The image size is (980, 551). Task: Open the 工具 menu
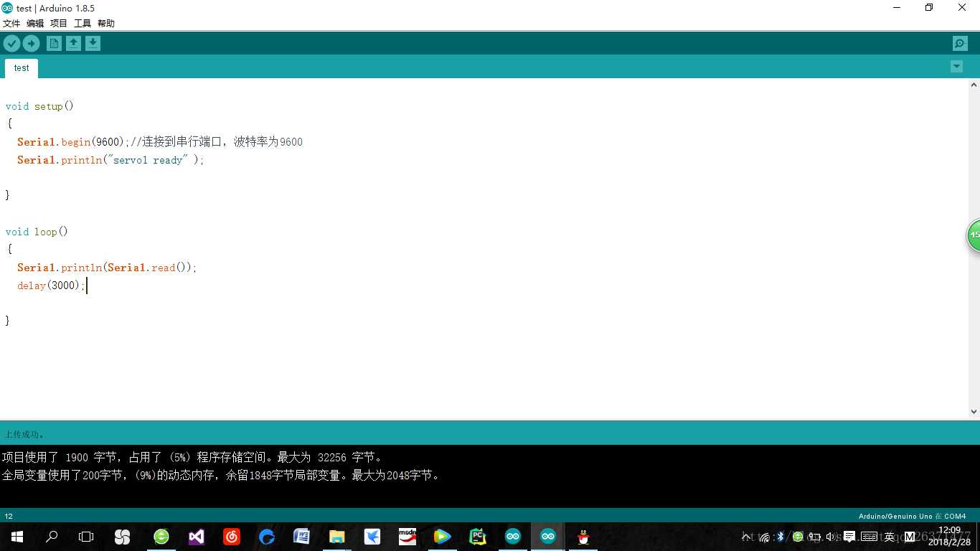pyautogui.click(x=83, y=23)
